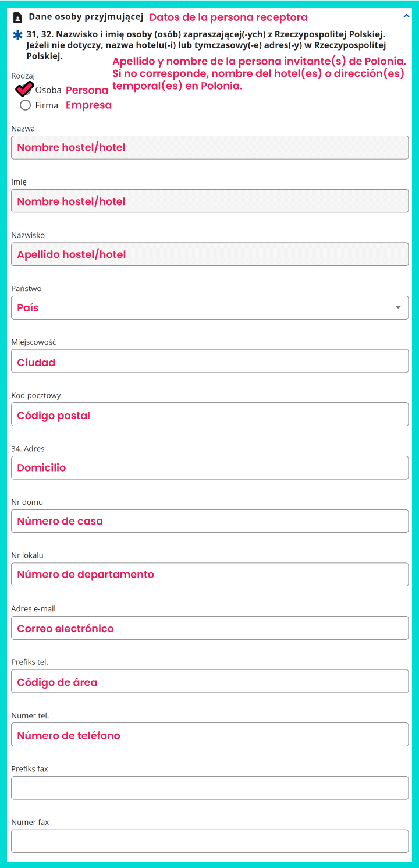Open the 'Państwo' country dropdown
The image size is (419, 868).
[x=210, y=307]
